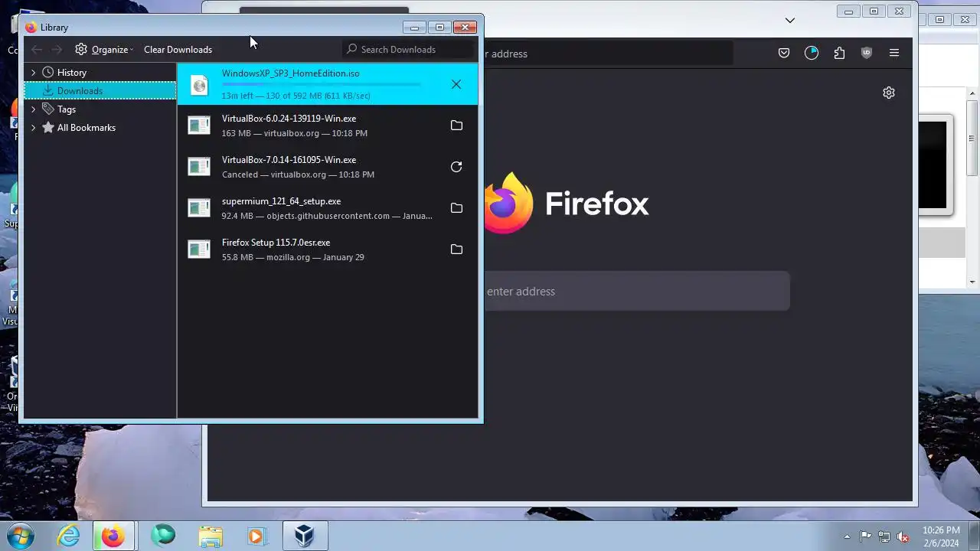The height and width of the screenshot is (551, 980).
Task: Click the Organize gear icon
Action: (81, 49)
